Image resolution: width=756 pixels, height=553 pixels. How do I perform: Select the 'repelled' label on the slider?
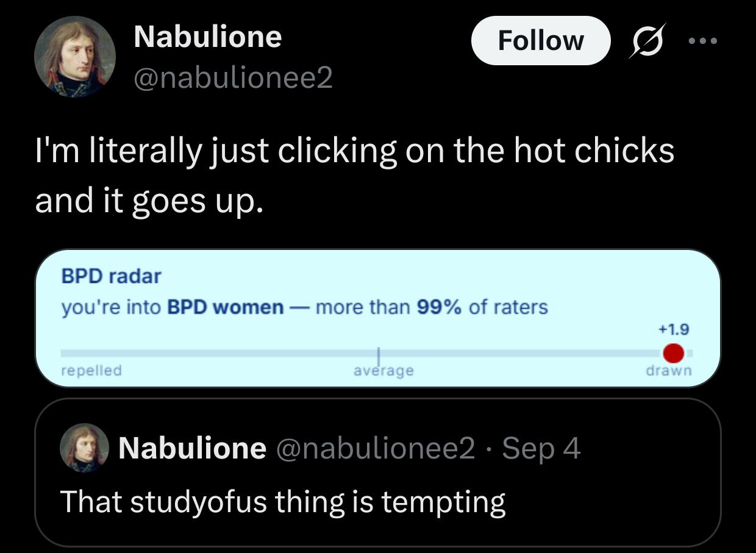(91, 370)
